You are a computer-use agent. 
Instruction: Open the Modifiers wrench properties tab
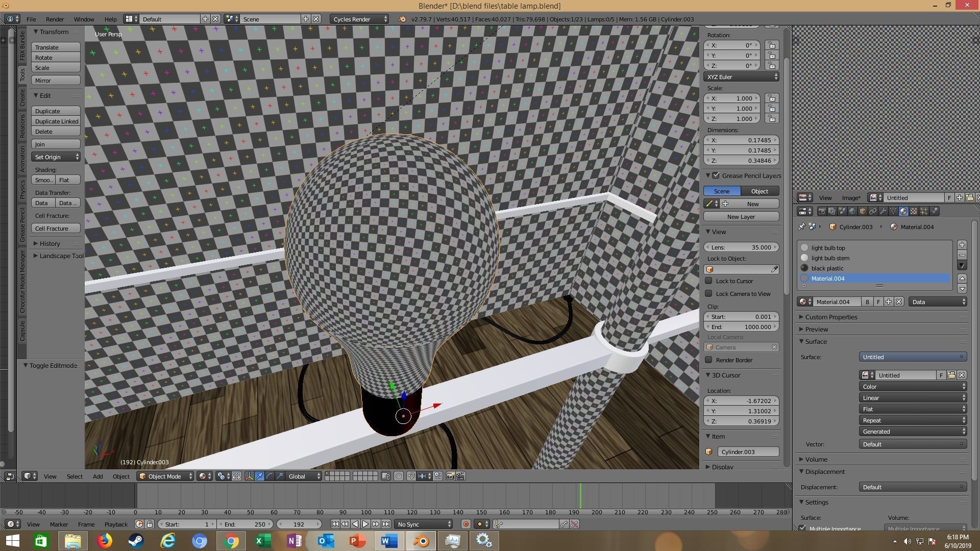coord(883,211)
